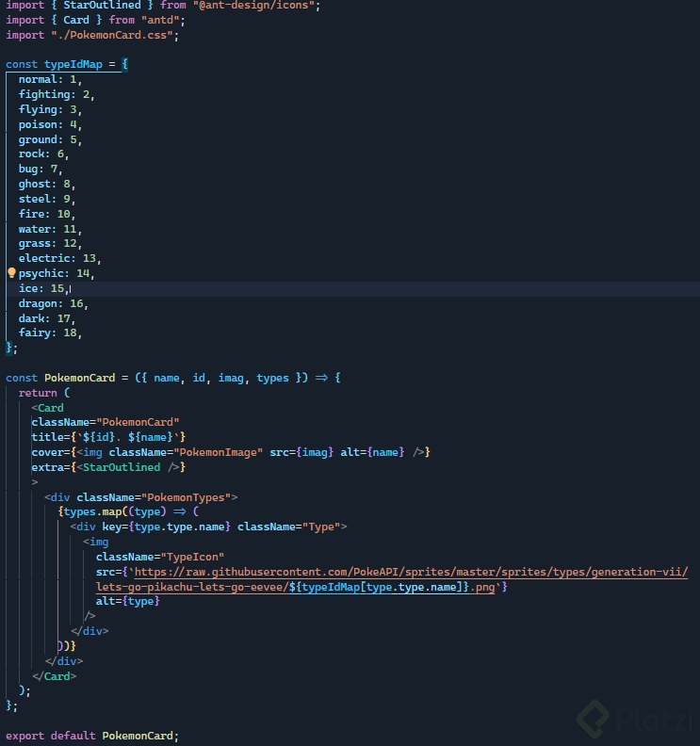Click the opening <Card tag
The width and height of the screenshot is (700, 746).
coord(47,408)
